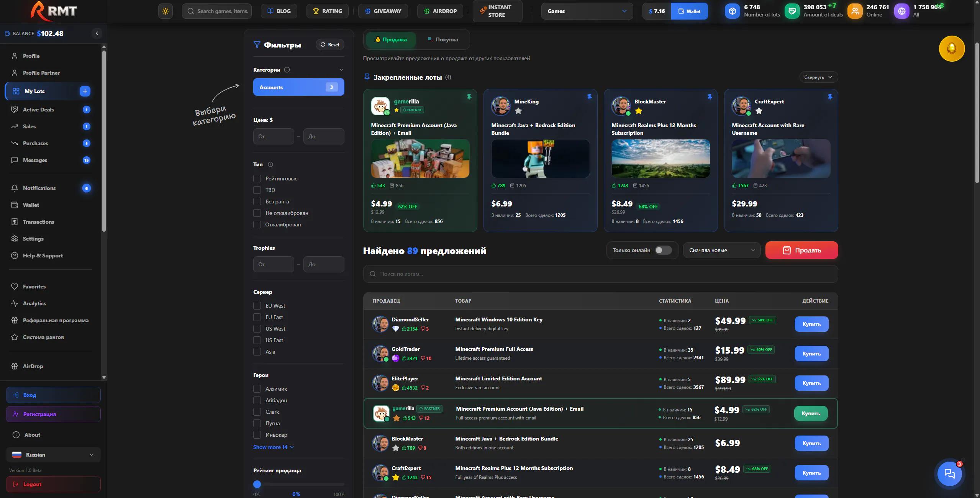Image resolution: width=980 pixels, height=498 pixels.
Task: Click gamerilla avatar in pinned card
Action: 380,106
